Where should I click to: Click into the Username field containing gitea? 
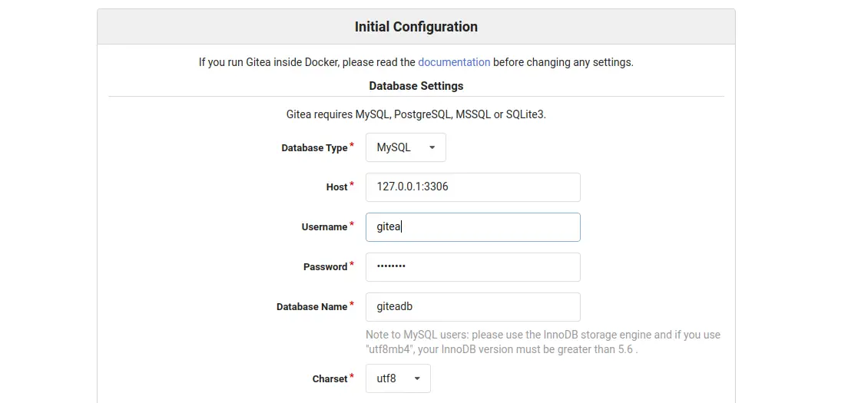pos(472,227)
